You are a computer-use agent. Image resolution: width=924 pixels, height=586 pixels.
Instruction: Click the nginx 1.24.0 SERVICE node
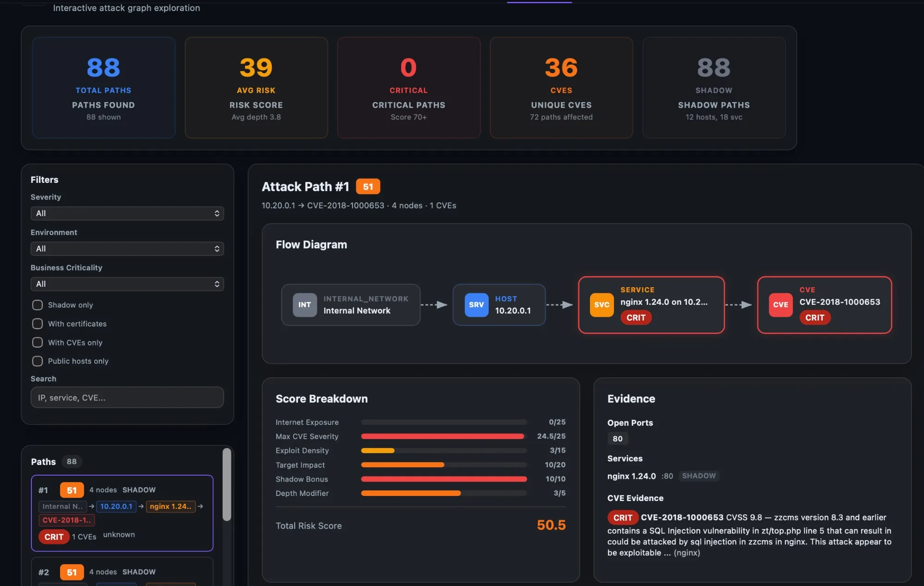click(651, 305)
